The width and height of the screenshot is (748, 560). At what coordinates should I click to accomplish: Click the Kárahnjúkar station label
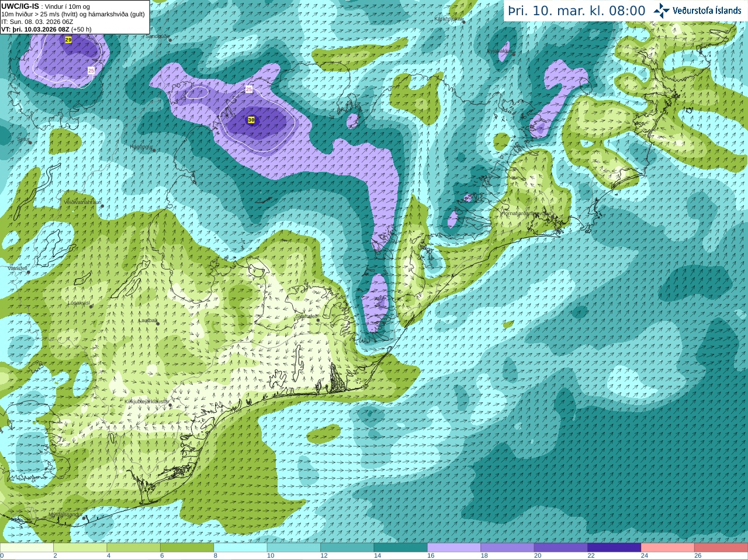(448, 19)
